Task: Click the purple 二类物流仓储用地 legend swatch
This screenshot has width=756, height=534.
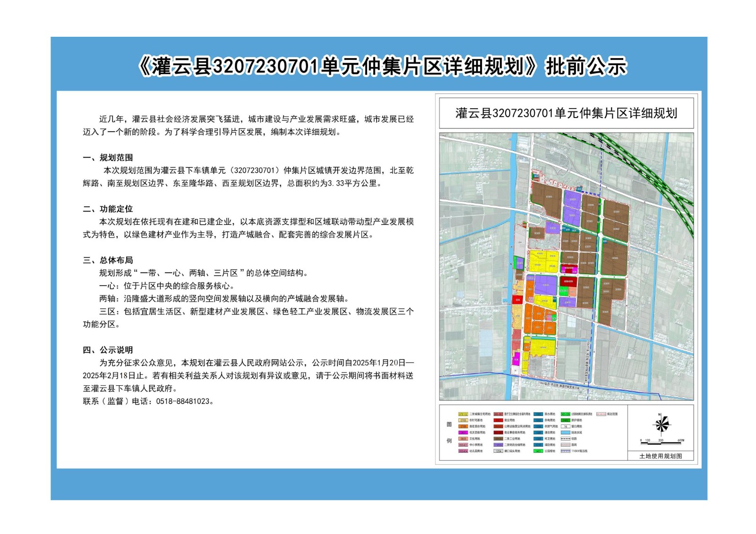Action: click(498, 445)
